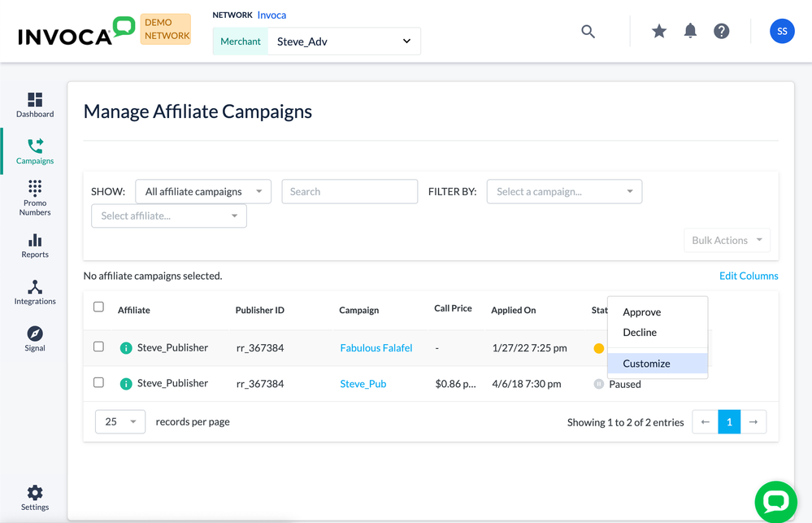Open Settings gear in sidebar
The width and height of the screenshot is (812, 523).
(x=35, y=498)
